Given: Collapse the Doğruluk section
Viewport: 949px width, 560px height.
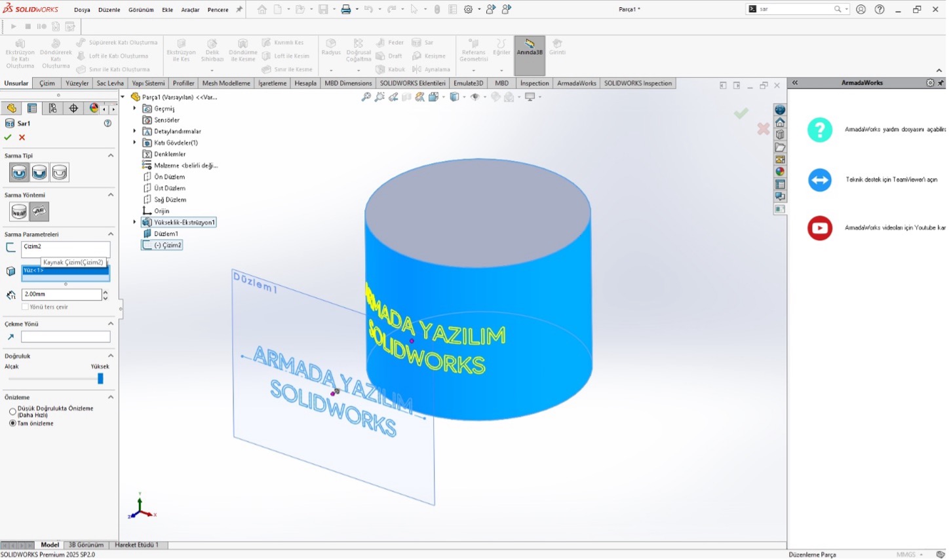Looking at the screenshot, I should [111, 356].
